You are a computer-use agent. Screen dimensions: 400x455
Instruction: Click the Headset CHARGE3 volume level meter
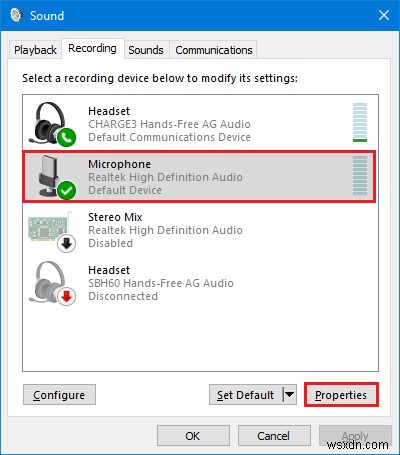(360, 122)
